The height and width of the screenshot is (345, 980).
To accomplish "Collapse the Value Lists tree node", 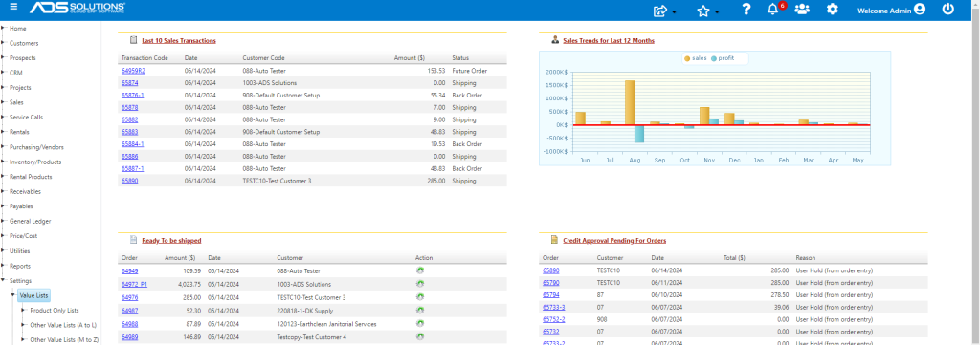I will pos(13,295).
